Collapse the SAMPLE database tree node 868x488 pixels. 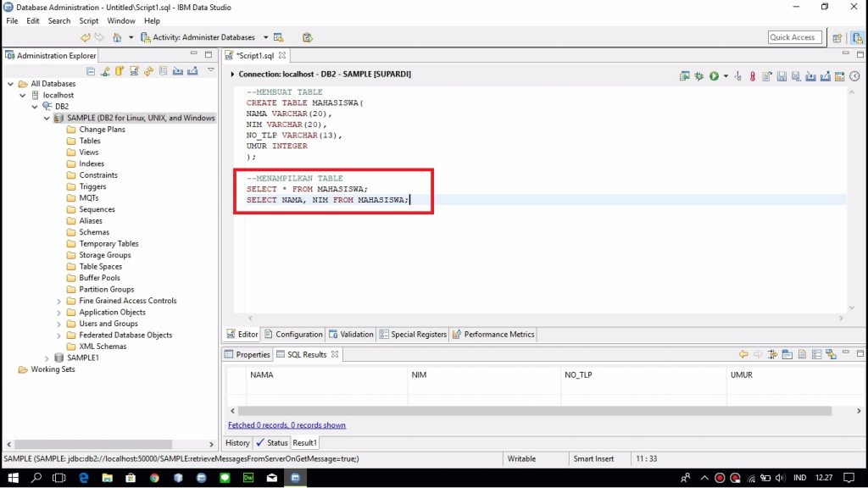[47, 118]
